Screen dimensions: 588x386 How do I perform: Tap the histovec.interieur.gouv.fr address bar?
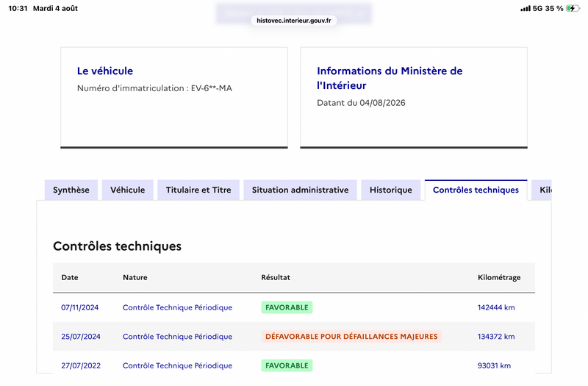tap(293, 21)
